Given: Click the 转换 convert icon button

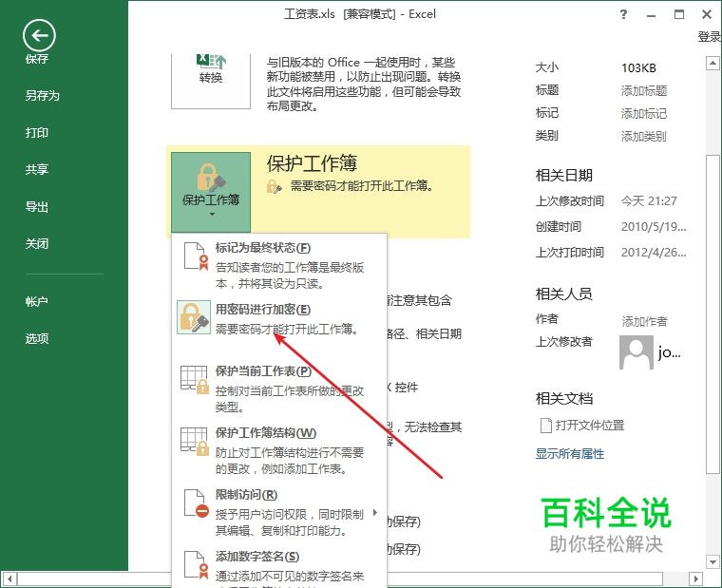Looking at the screenshot, I should click(211, 81).
